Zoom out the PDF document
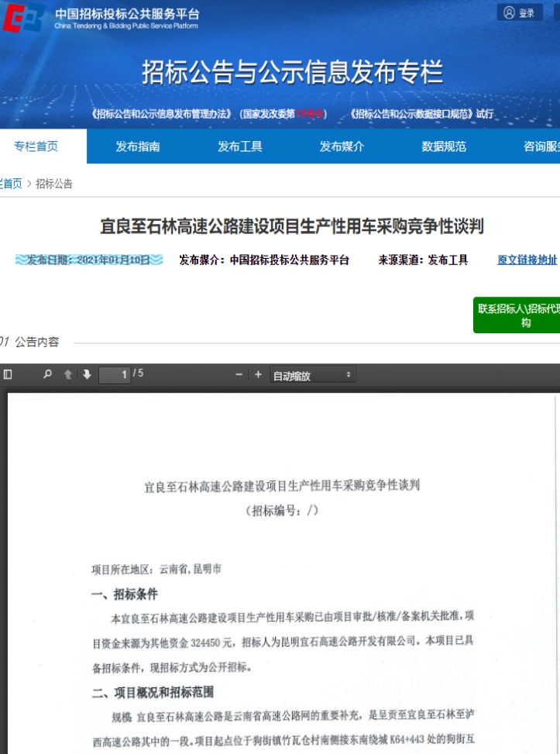This screenshot has width=560, height=754. click(239, 374)
